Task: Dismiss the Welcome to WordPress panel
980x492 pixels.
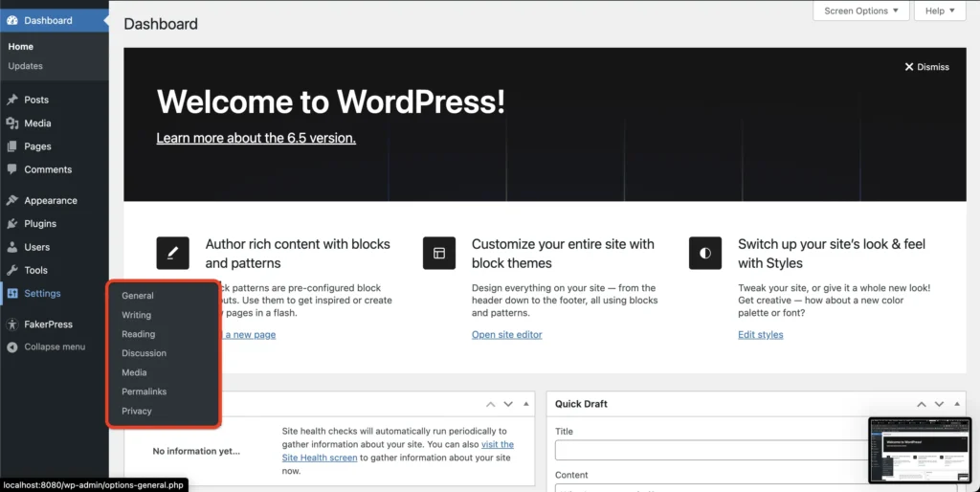Action: [x=926, y=67]
